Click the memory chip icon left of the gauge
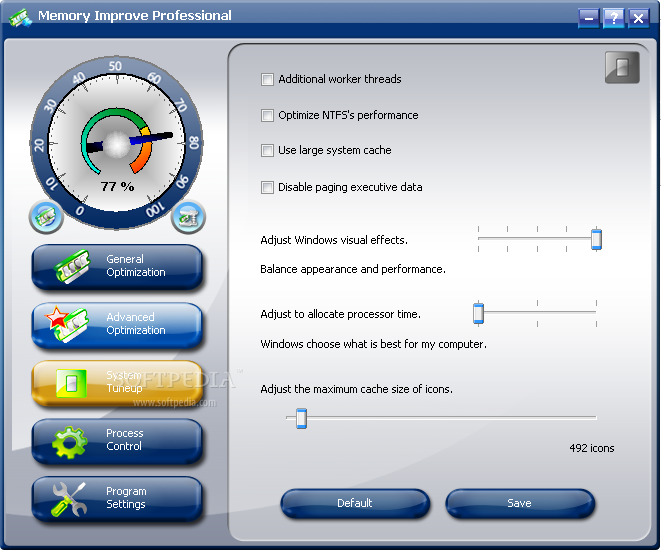This screenshot has height=550, width=661. (x=46, y=217)
